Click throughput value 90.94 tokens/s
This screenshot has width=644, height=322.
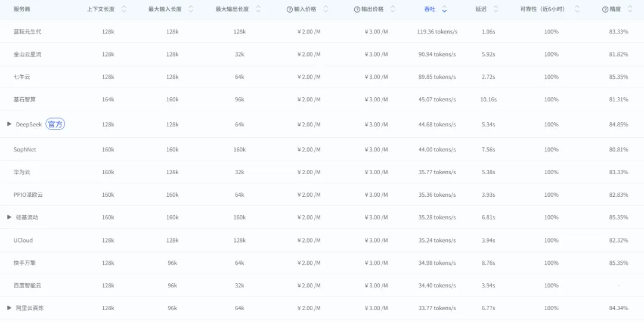pos(438,54)
